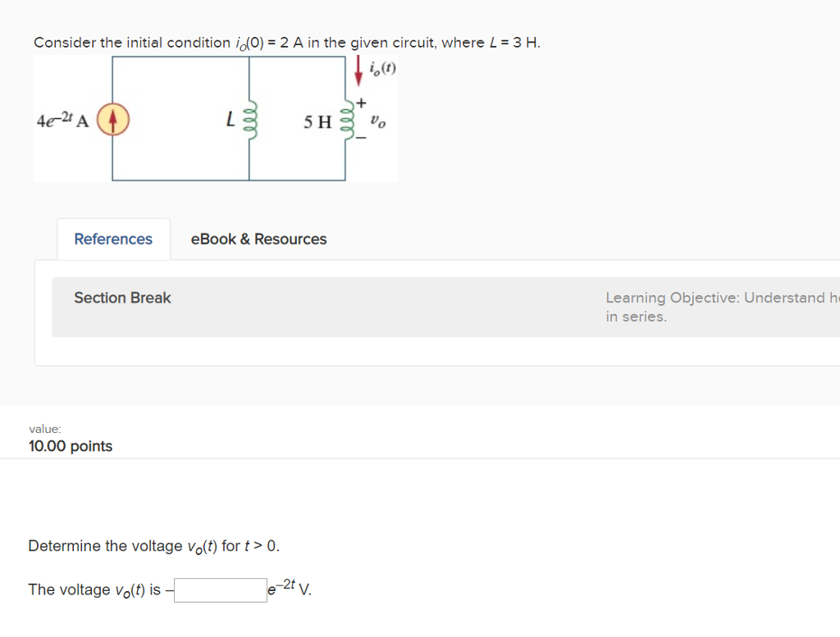Click the 5 H inductor coil

click(x=346, y=119)
